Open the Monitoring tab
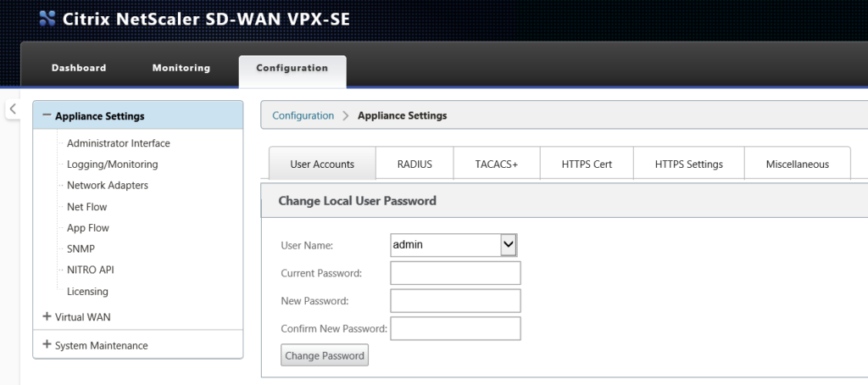The height and width of the screenshot is (385, 868). pyautogui.click(x=181, y=68)
